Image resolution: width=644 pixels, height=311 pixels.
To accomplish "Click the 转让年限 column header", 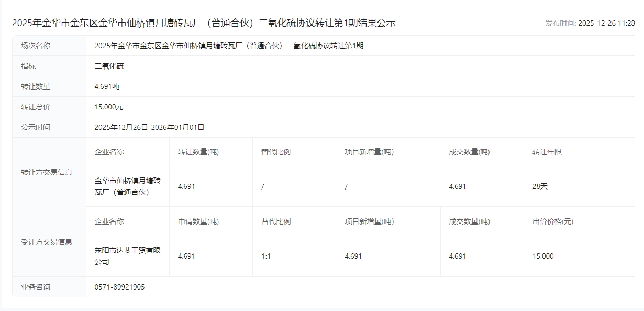I will pos(547,152).
